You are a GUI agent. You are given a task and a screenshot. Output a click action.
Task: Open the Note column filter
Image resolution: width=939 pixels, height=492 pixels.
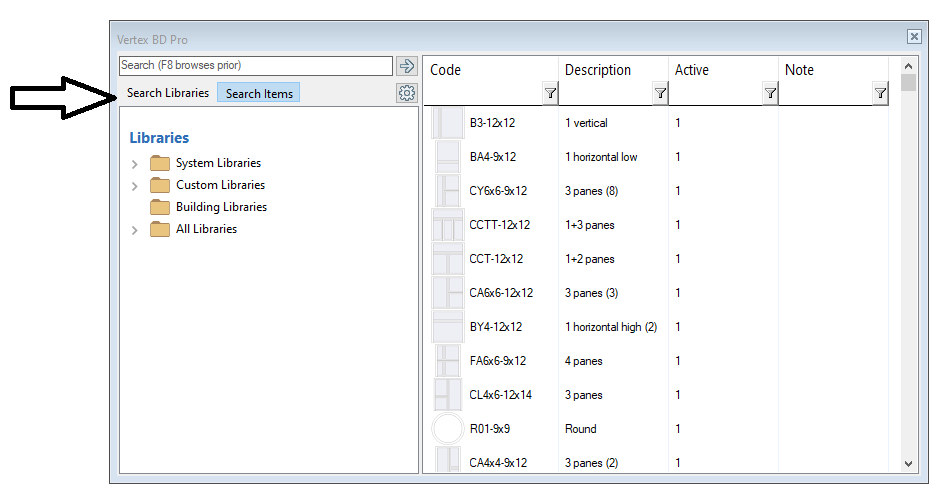pos(880,94)
